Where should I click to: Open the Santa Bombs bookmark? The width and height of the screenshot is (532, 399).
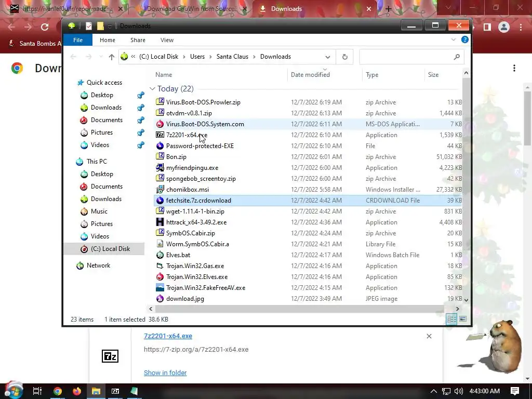(x=35, y=44)
